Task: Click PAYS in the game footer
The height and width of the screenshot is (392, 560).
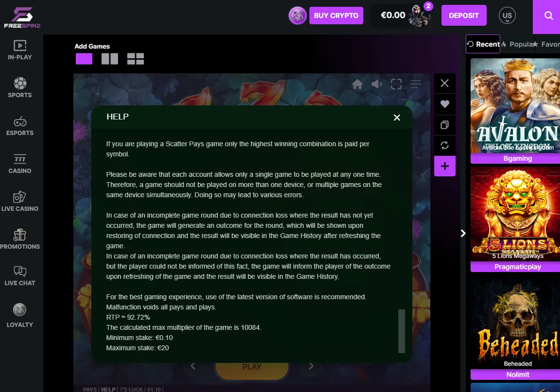Action: (90, 389)
